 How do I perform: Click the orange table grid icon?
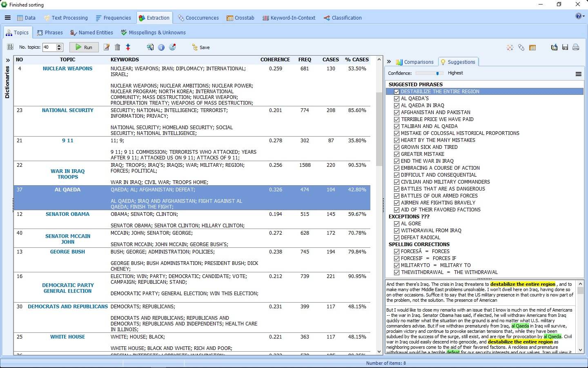tap(532, 47)
